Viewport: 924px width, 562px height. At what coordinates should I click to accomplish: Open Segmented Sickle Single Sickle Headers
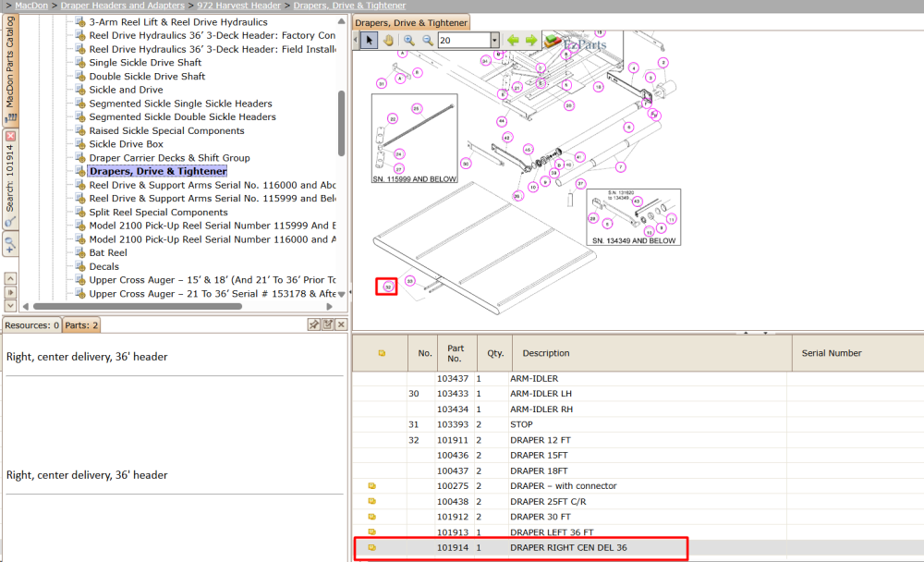point(180,104)
